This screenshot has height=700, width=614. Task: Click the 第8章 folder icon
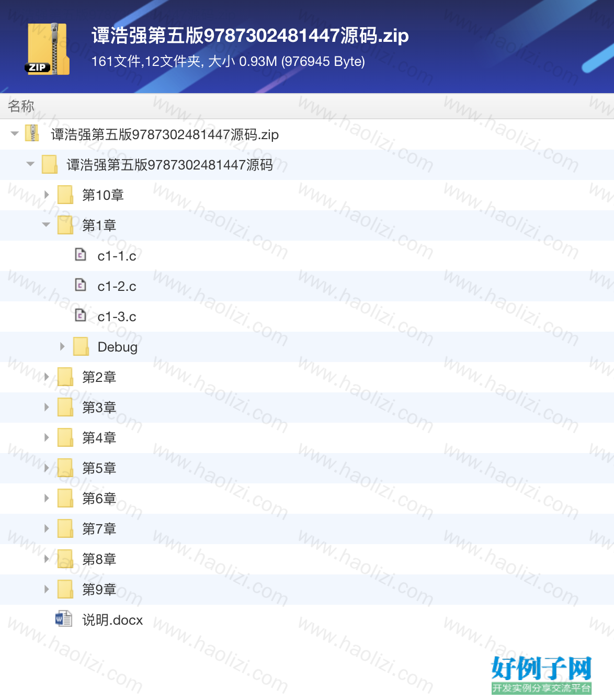pyautogui.click(x=65, y=559)
